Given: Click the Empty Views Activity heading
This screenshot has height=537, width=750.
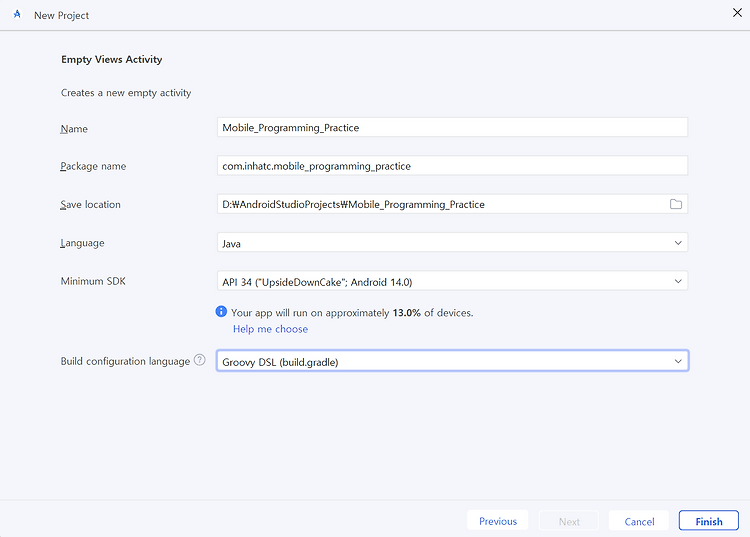Looking at the screenshot, I should [111, 59].
